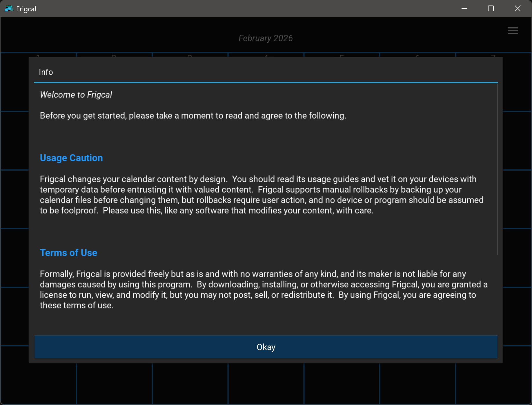This screenshot has height=405, width=532.
Task: Minimize the Frigcal window
Action: 464,9
